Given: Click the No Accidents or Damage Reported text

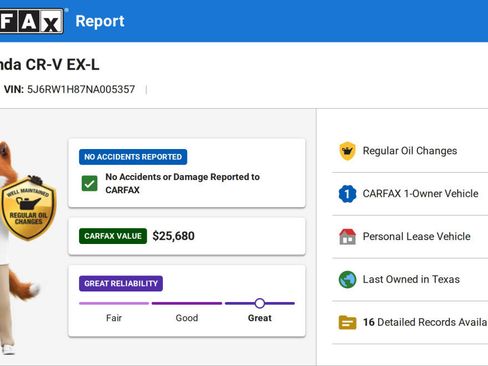Looking at the screenshot, I should (x=183, y=183).
